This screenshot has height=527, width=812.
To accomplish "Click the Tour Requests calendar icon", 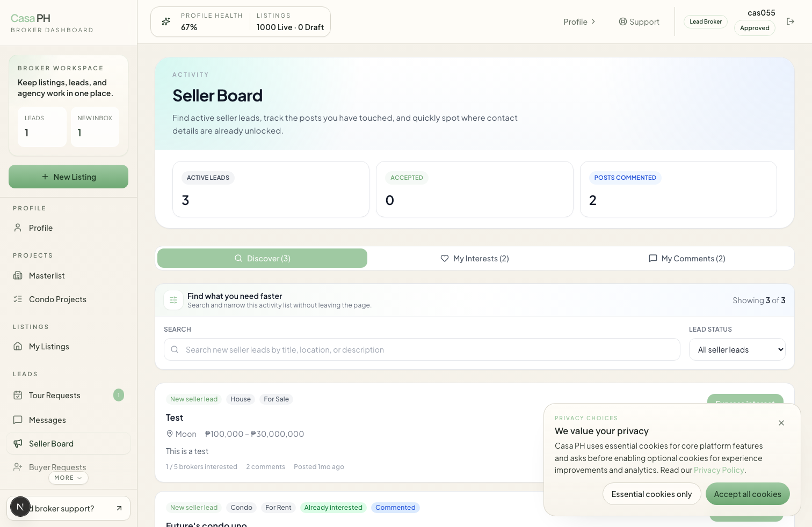I will (x=18, y=395).
